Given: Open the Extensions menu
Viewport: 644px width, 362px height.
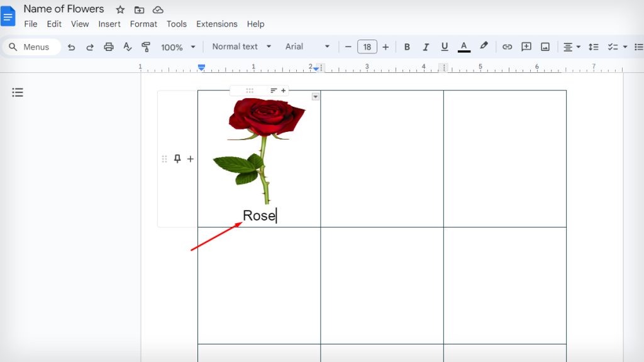Looking at the screenshot, I should pyautogui.click(x=216, y=24).
